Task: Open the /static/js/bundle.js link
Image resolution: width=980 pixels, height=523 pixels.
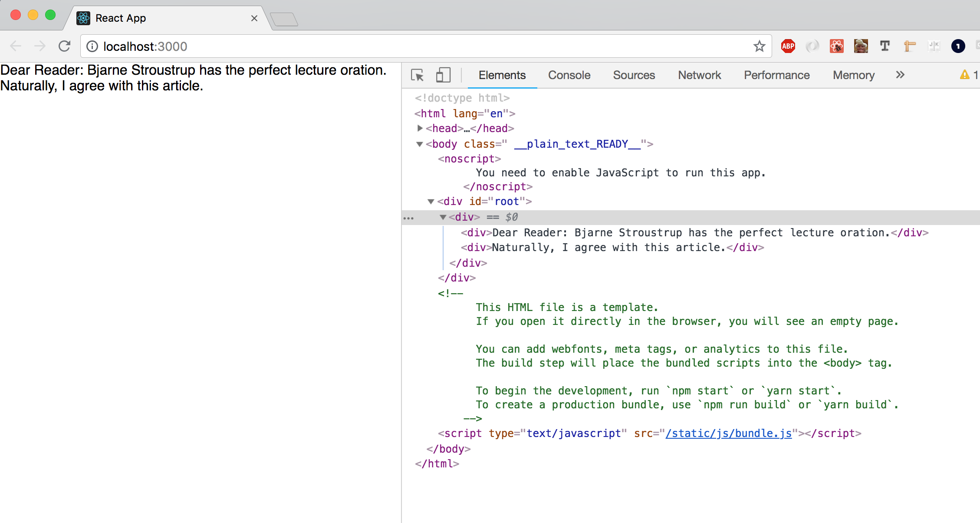Action: coord(729,433)
